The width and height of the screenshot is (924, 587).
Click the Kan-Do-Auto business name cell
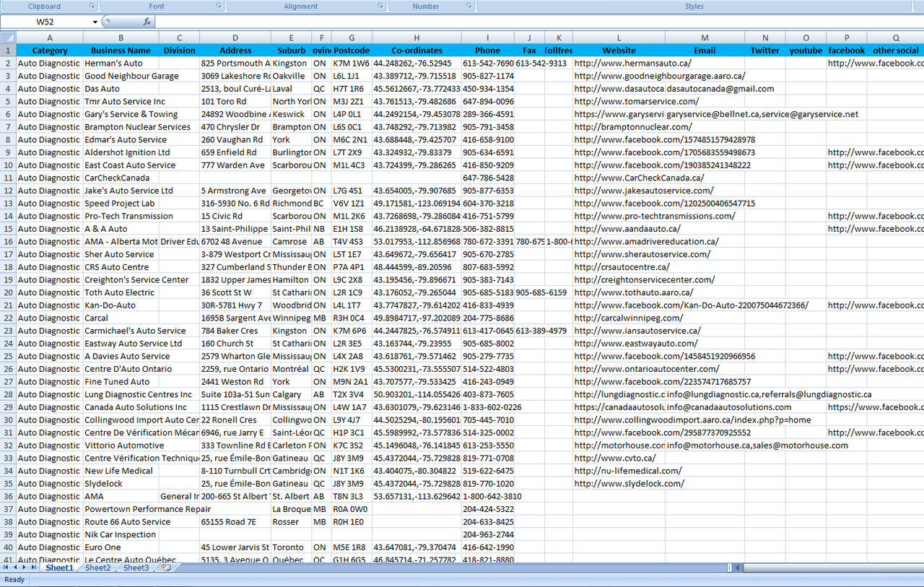click(121, 305)
